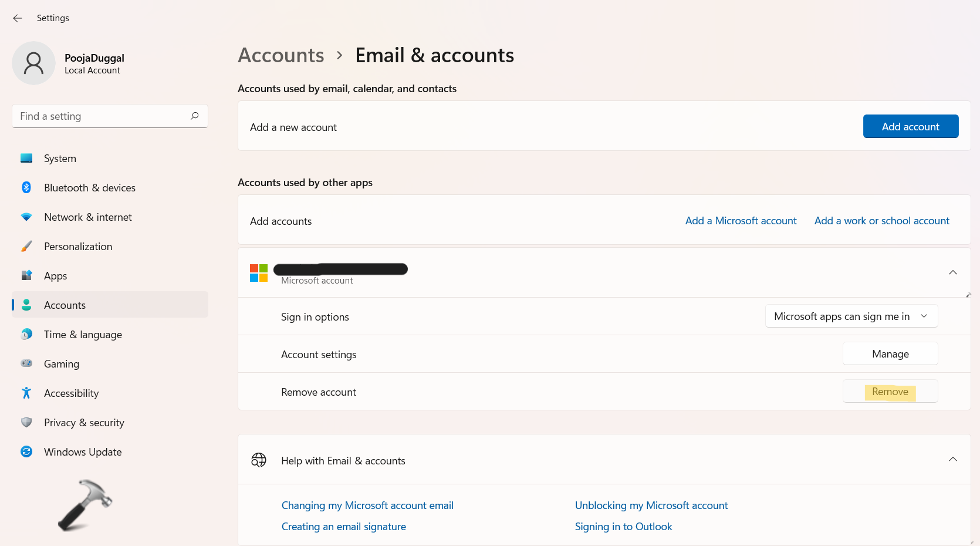The width and height of the screenshot is (980, 546).
Task: Open the System settings page
Action: click(x=60, y=159)
